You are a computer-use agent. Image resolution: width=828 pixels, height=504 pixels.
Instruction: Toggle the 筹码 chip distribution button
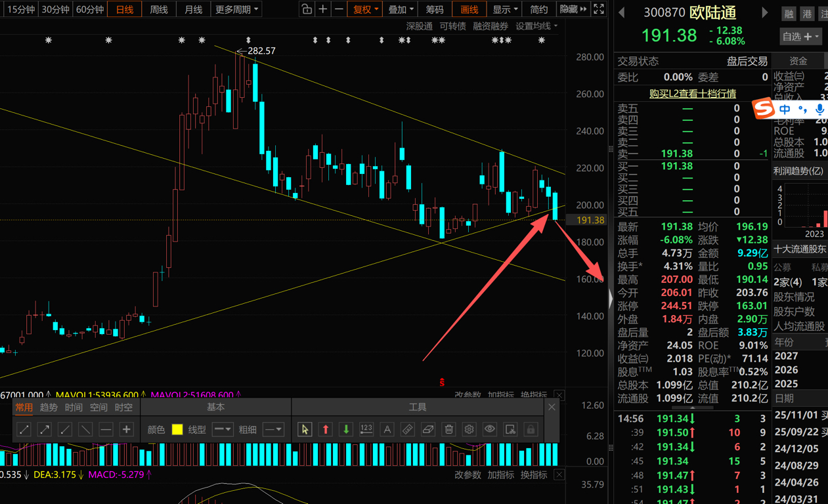[x=435, y=9]
